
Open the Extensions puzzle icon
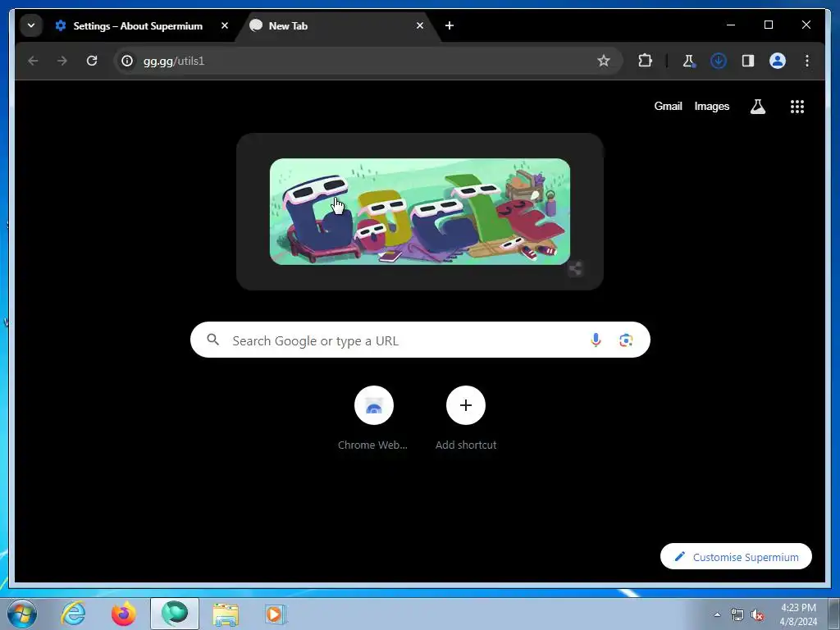point(645,61)
